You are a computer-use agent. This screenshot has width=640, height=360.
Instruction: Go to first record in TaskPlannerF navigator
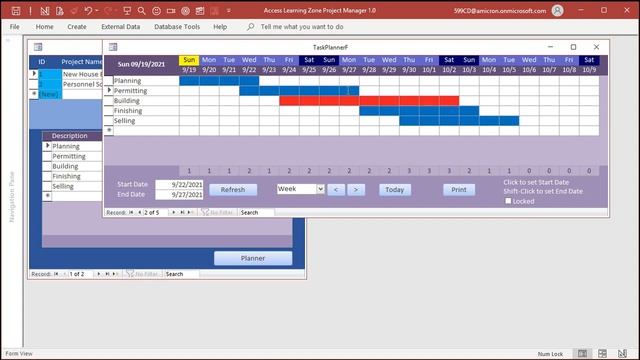(131, 212)
